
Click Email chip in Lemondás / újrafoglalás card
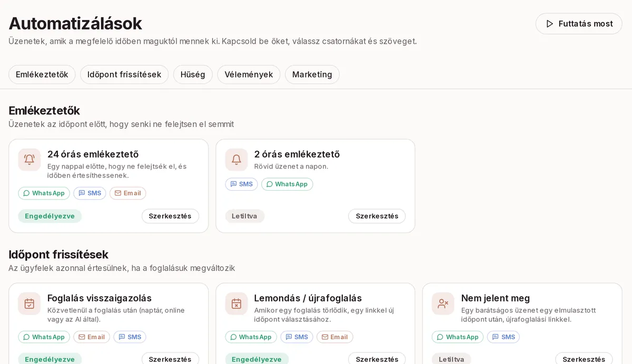(x=335, y=337)
